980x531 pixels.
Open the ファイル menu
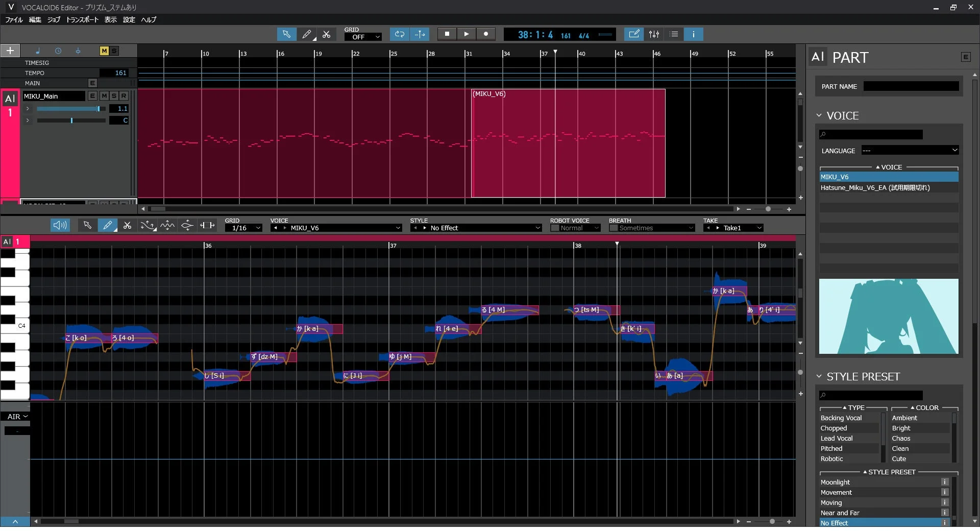[13, 20]
